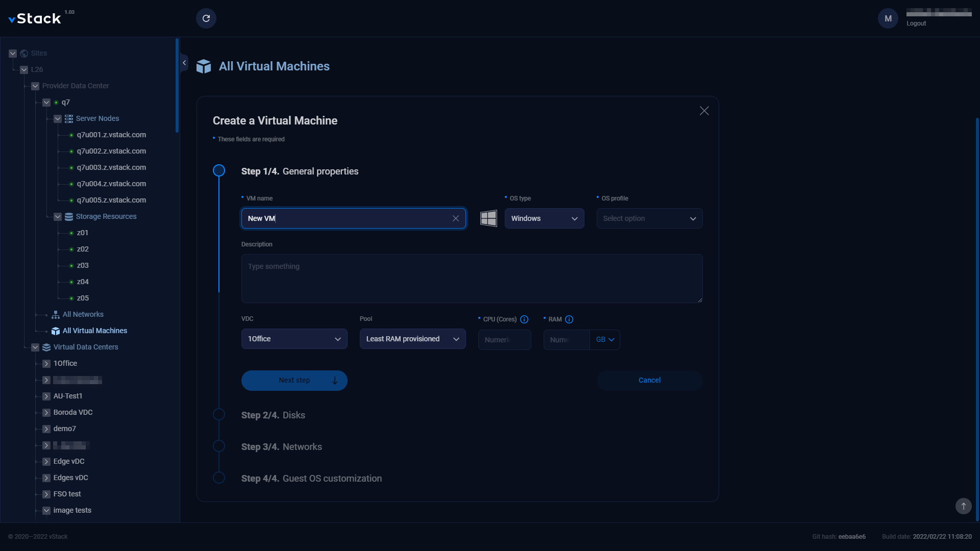Open the OS profile Select option dropdown
The image size is (980, 551).
[649, 218]
